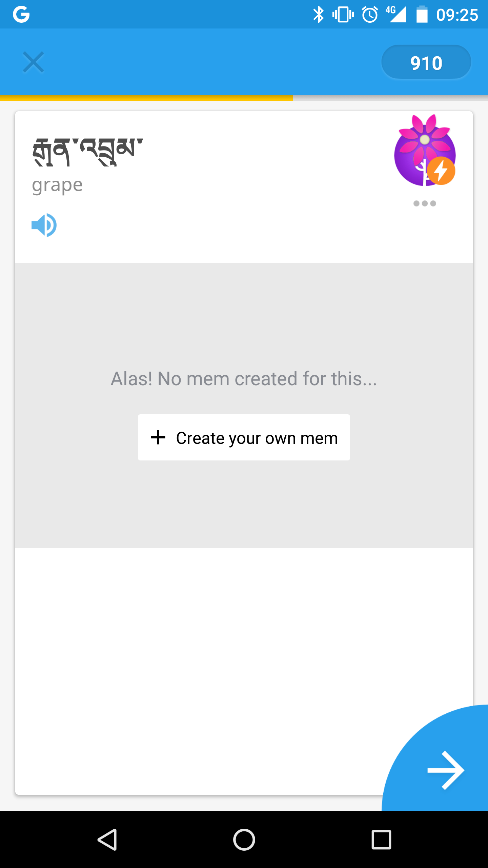Create your own mem
Image resolution: width=488 pixels, height=868 pixels.
point(244,437)
